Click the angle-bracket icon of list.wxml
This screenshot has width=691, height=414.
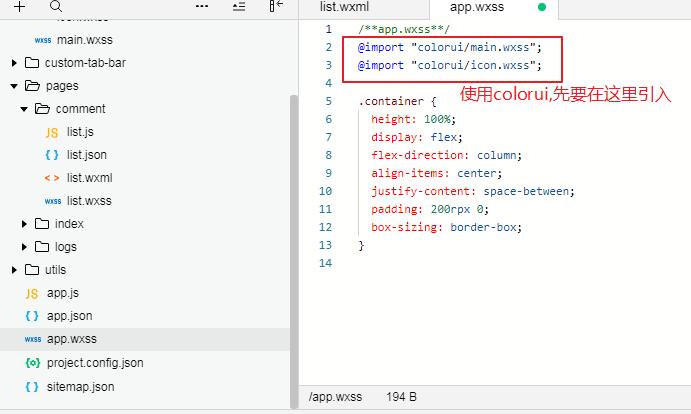pyautogui.click(x=52, y=178)
